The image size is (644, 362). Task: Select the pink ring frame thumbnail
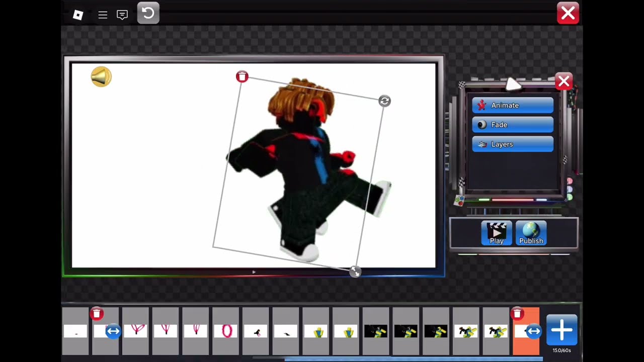[x=225, y=331]
